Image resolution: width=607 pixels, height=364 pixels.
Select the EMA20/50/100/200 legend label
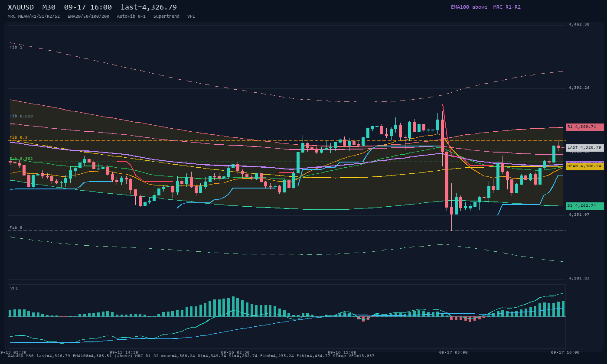(x=88, y=16)
